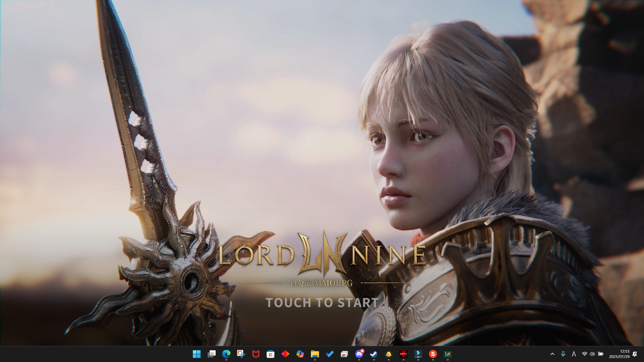This screenshot has height=362, width=644.
Task: Open dark teal arrow app icon
Action: pos(418,354)
